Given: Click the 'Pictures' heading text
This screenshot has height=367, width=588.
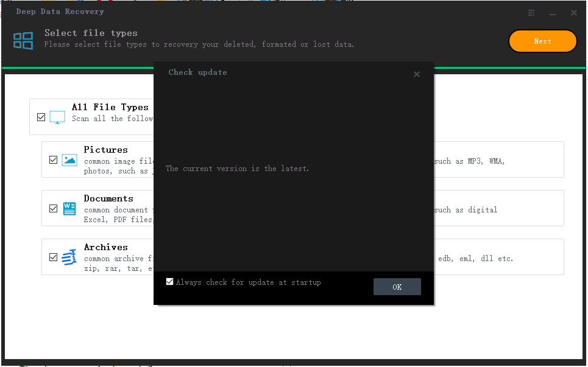Looking at the screenshot, I should click(x=106, y=150).
